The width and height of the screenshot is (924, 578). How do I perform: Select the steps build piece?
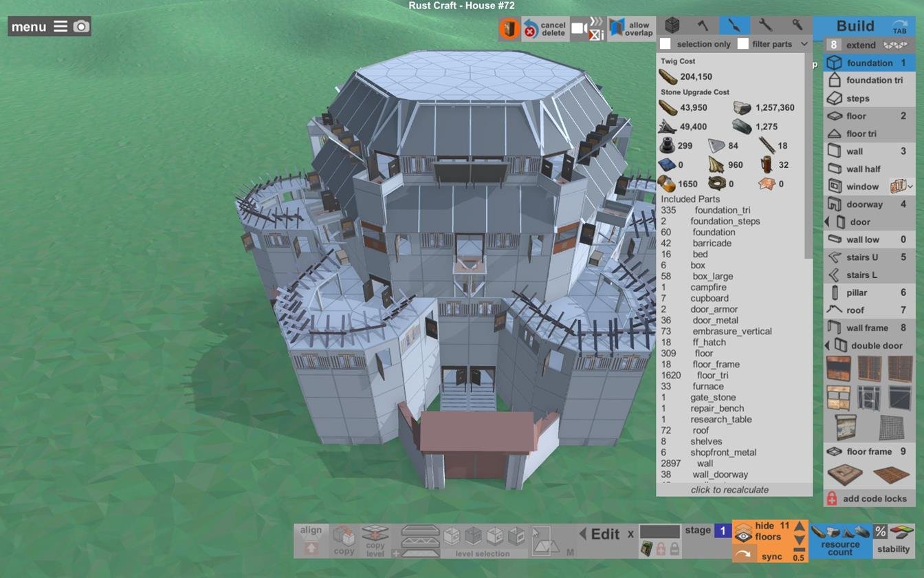[x=870, y=98]
